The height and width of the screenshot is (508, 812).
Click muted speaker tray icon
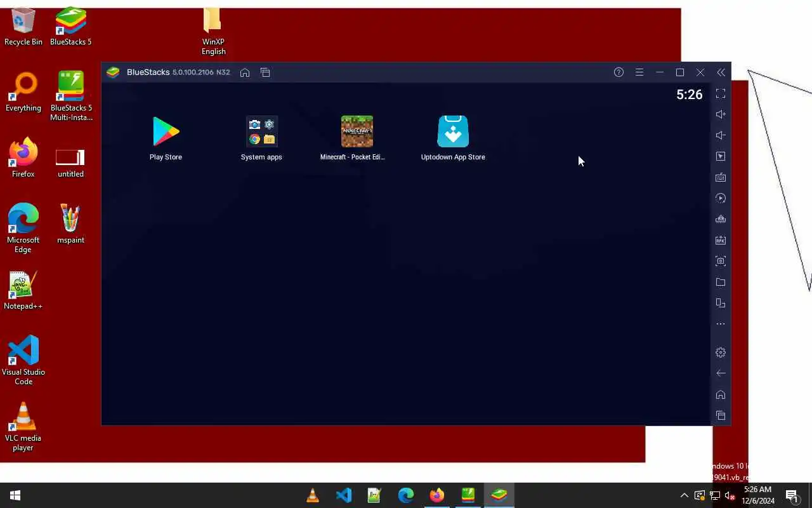(730, 495)
